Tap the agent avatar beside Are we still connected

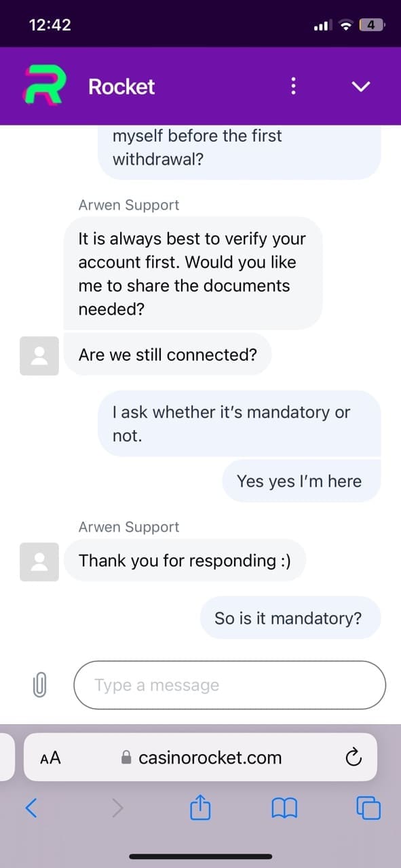[x=39, y=355]
